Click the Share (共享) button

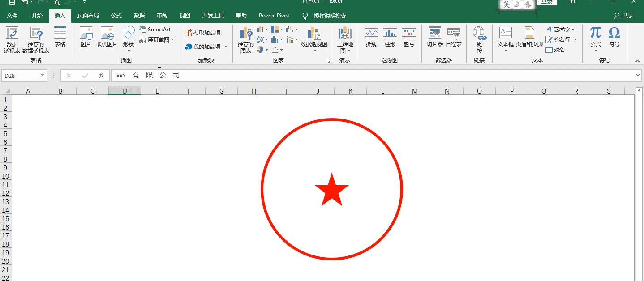(x=623, y=16)
